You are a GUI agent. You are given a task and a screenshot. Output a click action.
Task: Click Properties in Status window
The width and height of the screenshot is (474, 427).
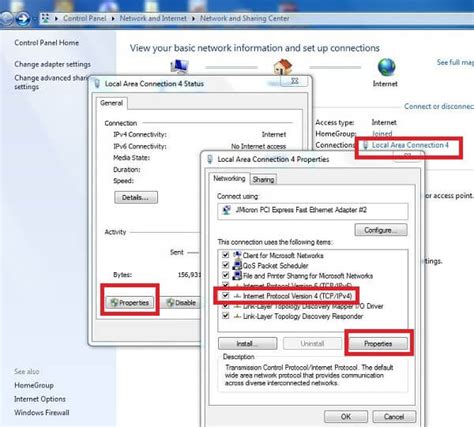(x=130, y=303)
